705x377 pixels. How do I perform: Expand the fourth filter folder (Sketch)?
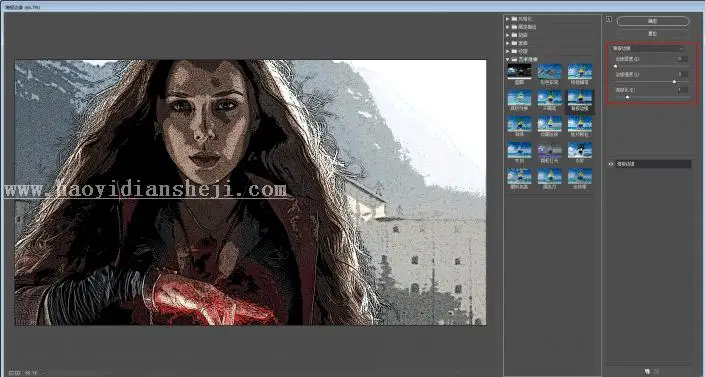pos(508,43)
